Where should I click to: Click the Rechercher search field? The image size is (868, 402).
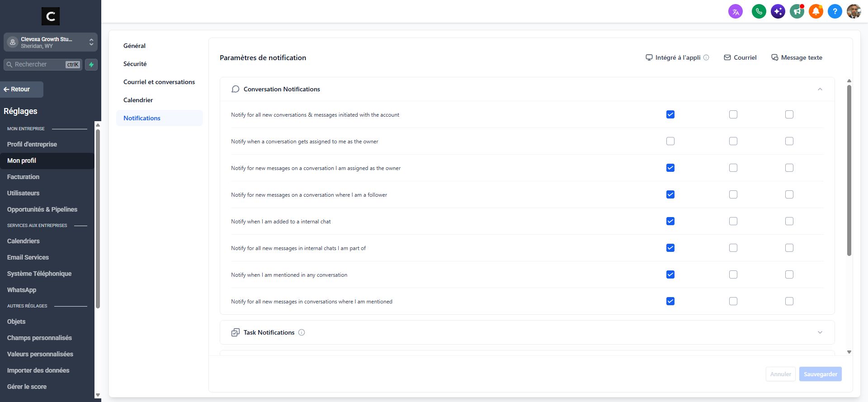(43, 65)
